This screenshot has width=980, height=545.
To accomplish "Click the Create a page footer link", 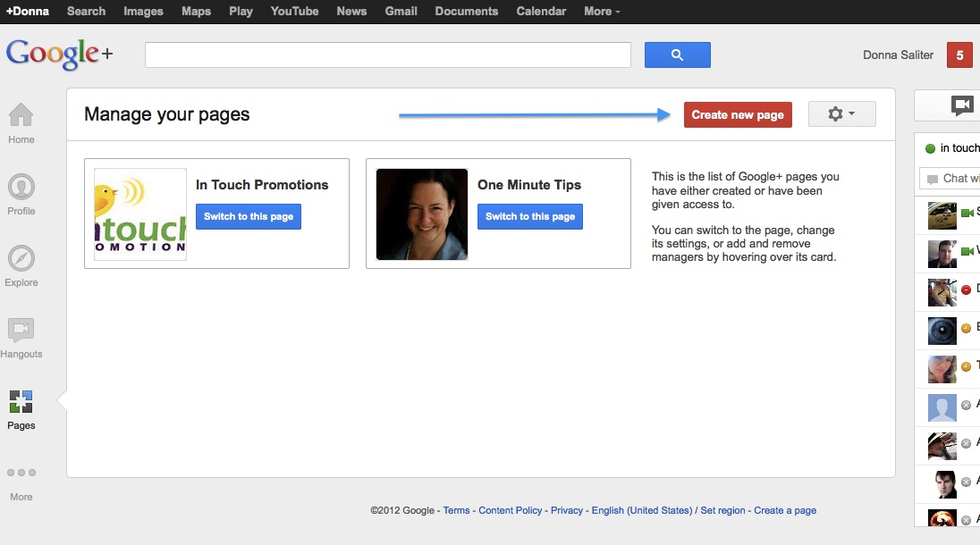I will 785,510.
